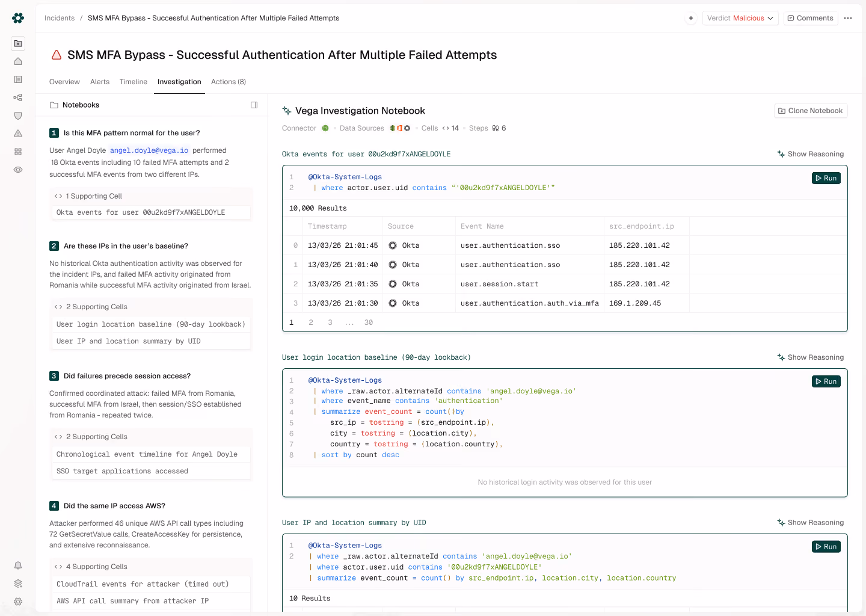Switch to the Overview tab
This screenshot has height=616, width=866.
point(64,82)
